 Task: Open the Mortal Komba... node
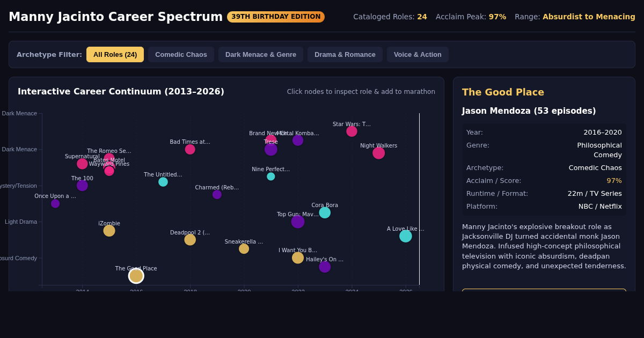click(x=298, y=140)
